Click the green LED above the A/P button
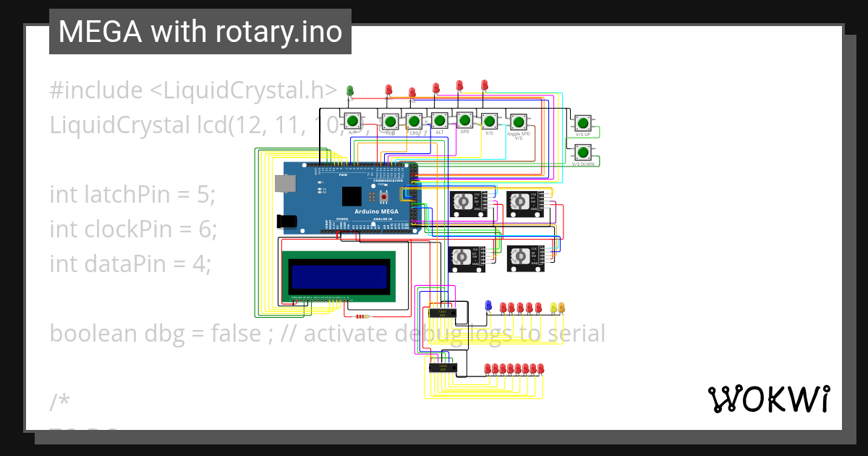 pos(349,90)
